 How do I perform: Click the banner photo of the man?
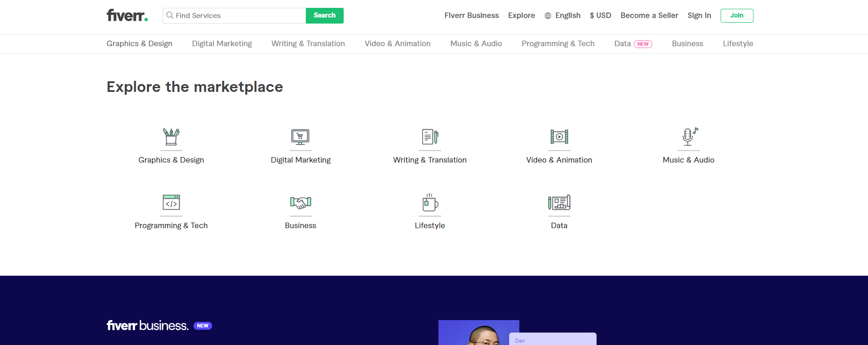click(479, 333)
